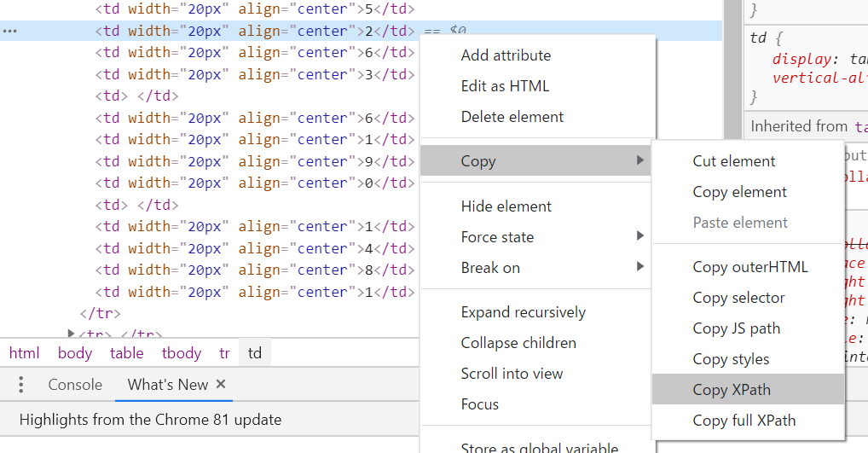Select Copy full XPath option
The width and height of the screenshot is (868, 453).
click(x=744, y=421)
